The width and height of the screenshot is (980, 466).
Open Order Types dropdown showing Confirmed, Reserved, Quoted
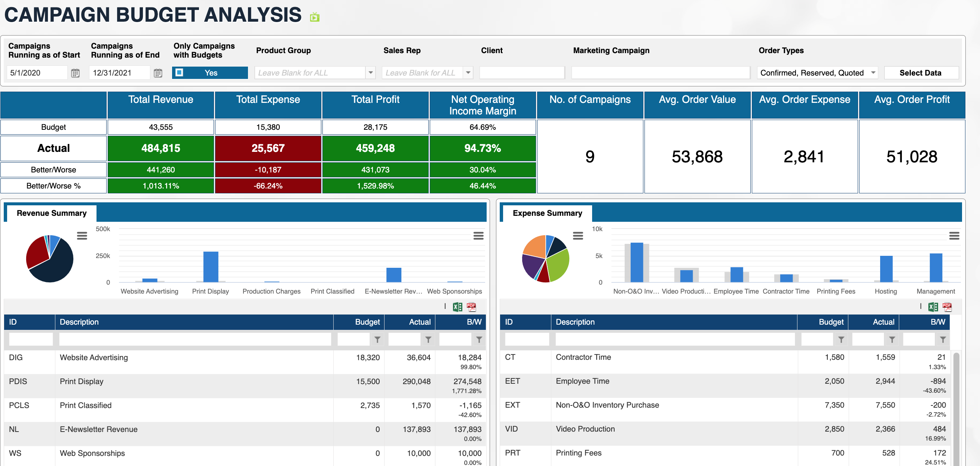point(873,73)
